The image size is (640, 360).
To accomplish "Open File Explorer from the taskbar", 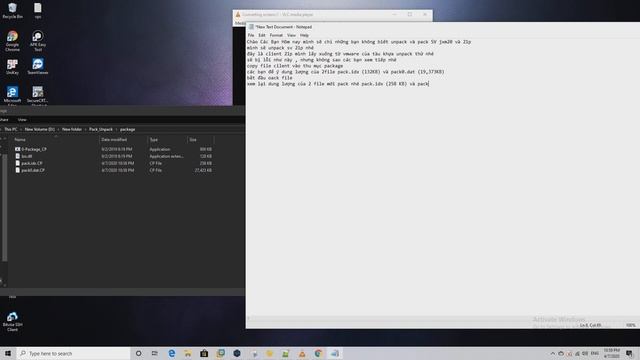I will tap(188, 353).
